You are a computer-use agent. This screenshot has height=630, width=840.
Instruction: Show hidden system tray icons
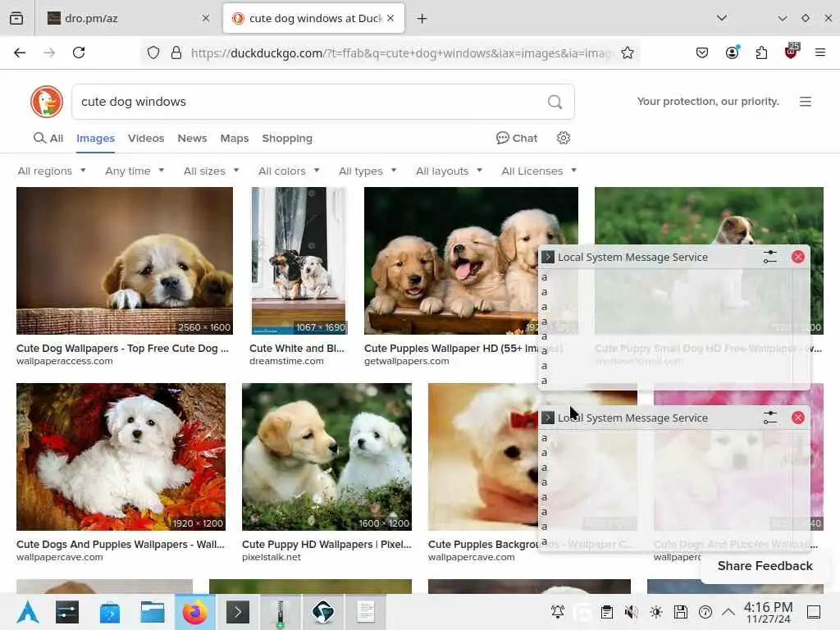pos(728,611)
